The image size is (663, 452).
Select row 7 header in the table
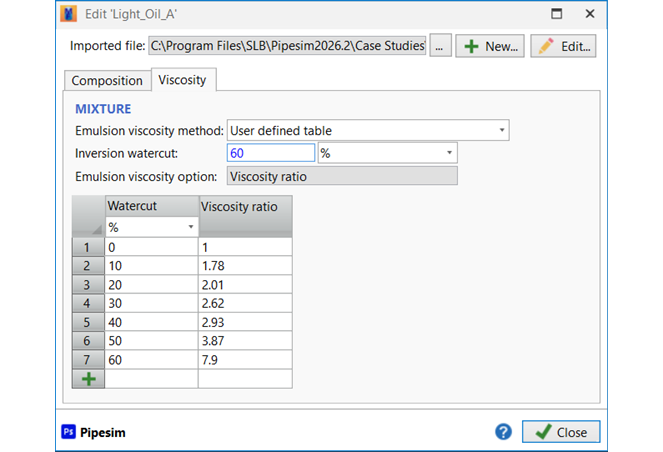tap(88, 359)
